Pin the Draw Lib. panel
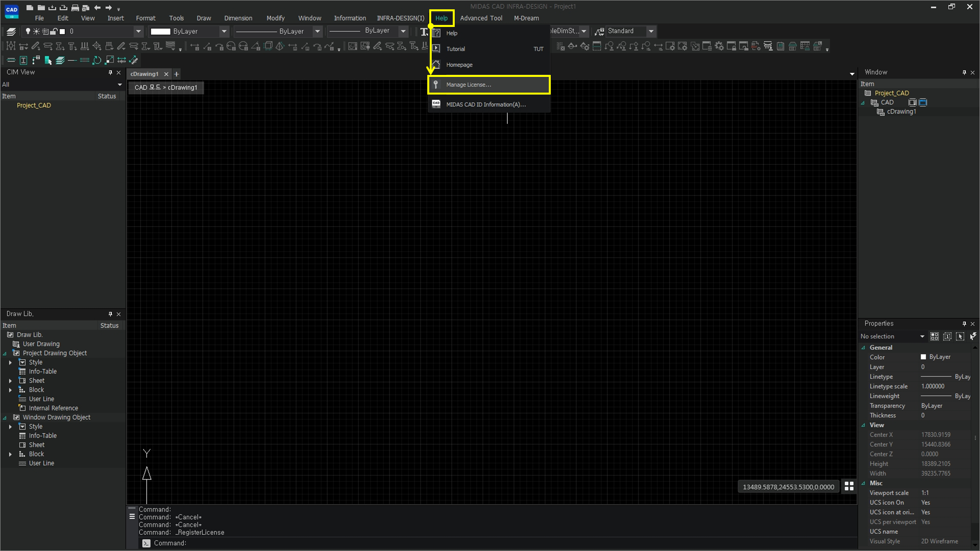980x551 pixels. tap(110, 314)
